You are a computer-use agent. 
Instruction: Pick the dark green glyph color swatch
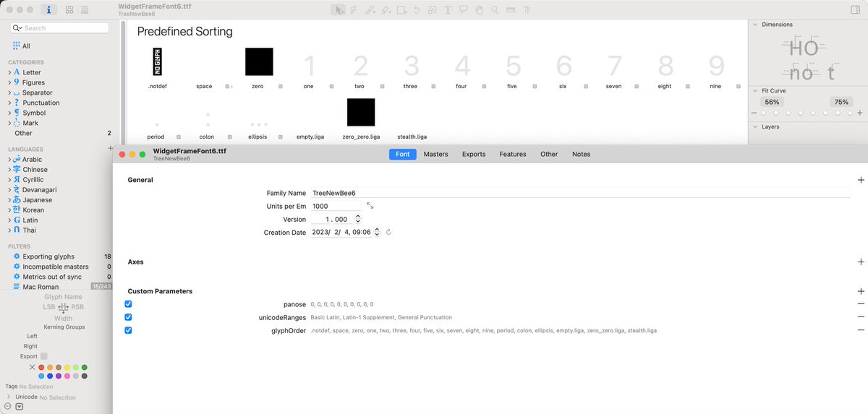click(85, 367)
